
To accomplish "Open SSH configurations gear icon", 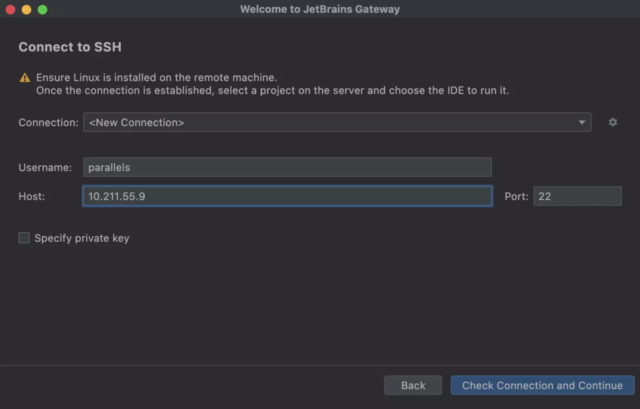I will (613, 122).
